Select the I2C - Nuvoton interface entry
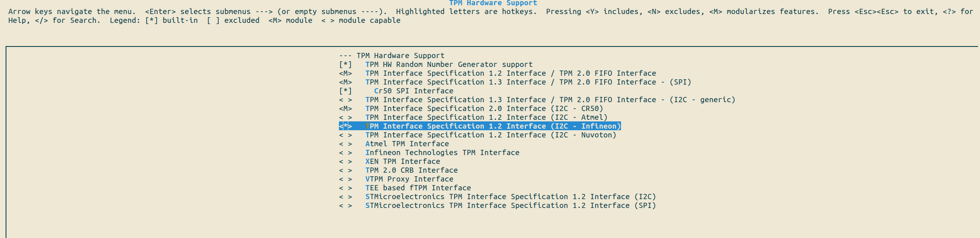This screenshot has width=980, height=238. (490, 135)
